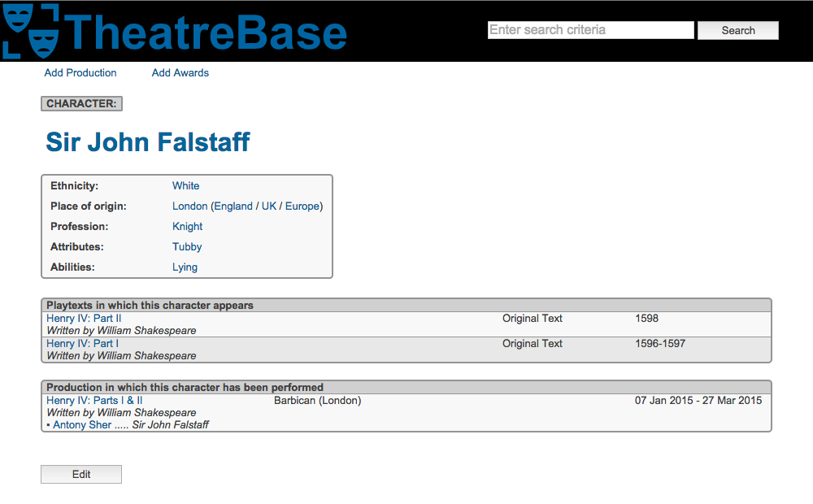The image size is (813, 504).
Task: Click the CHARACTER: label tag
Action: tap(81, 104)
